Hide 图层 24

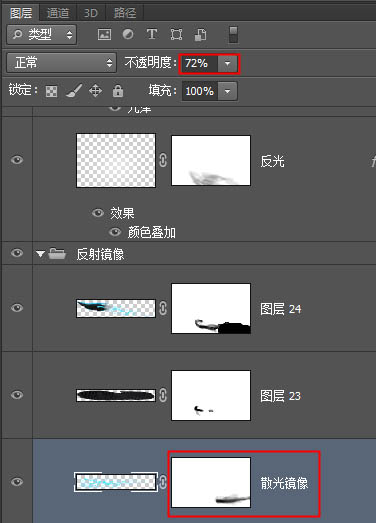17,307
